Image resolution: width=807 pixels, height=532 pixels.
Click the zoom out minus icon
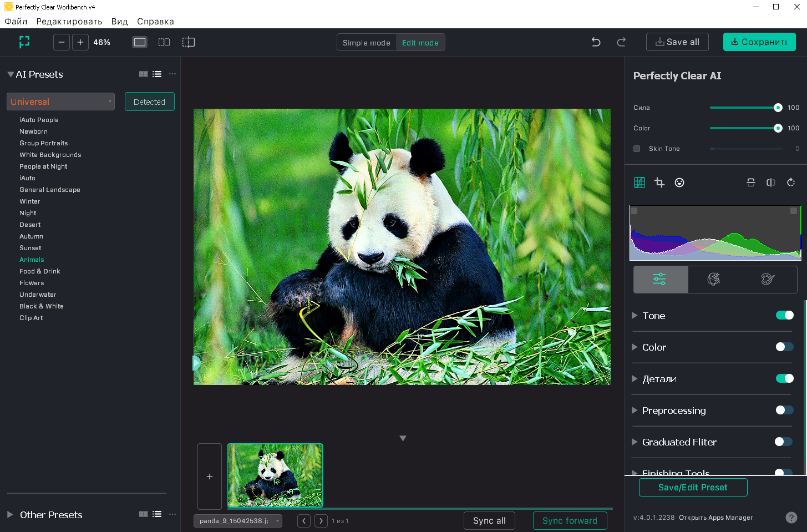[x=62, y=42]
